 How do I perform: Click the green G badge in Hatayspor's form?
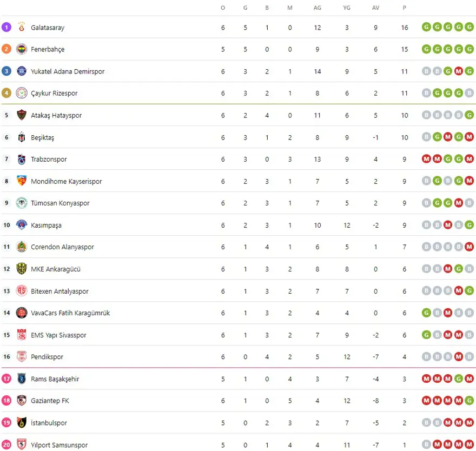[x=470, y=115]
